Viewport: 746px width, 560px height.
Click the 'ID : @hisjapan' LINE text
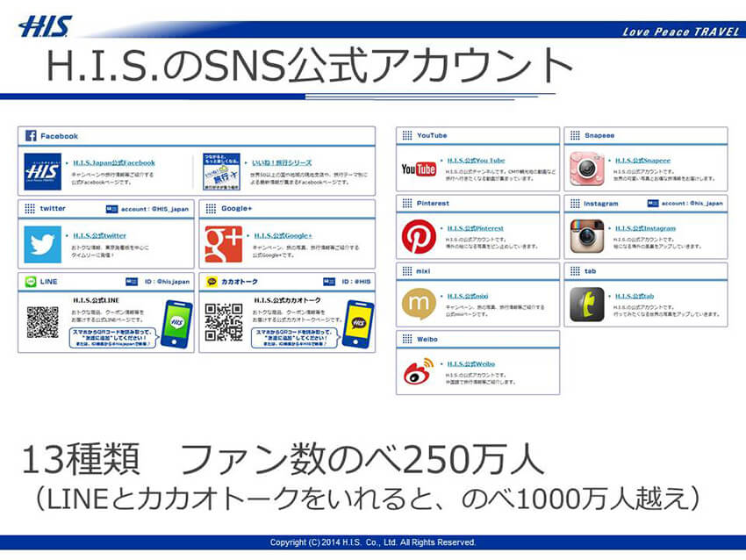167,282
